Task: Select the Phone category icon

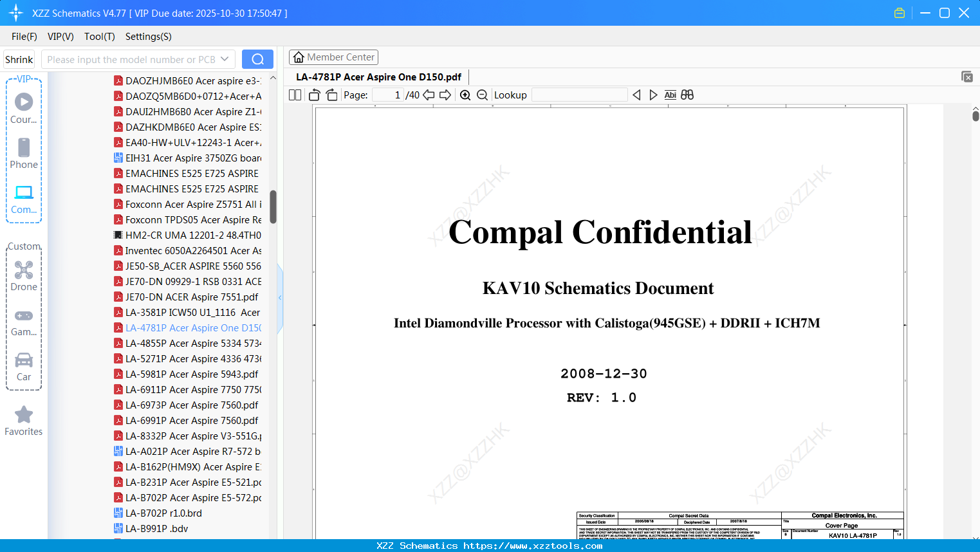Action: pyautogui.click(x=24, y=153)
